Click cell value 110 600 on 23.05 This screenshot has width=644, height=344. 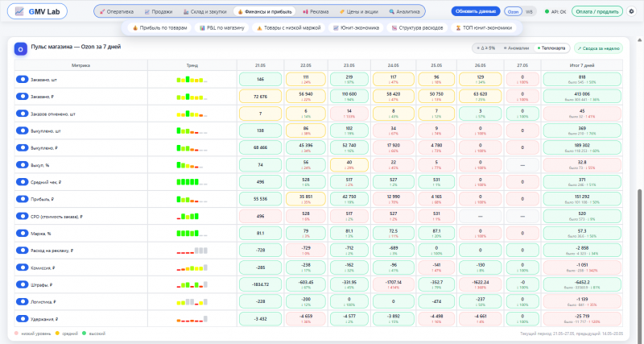tap(349, 96)
